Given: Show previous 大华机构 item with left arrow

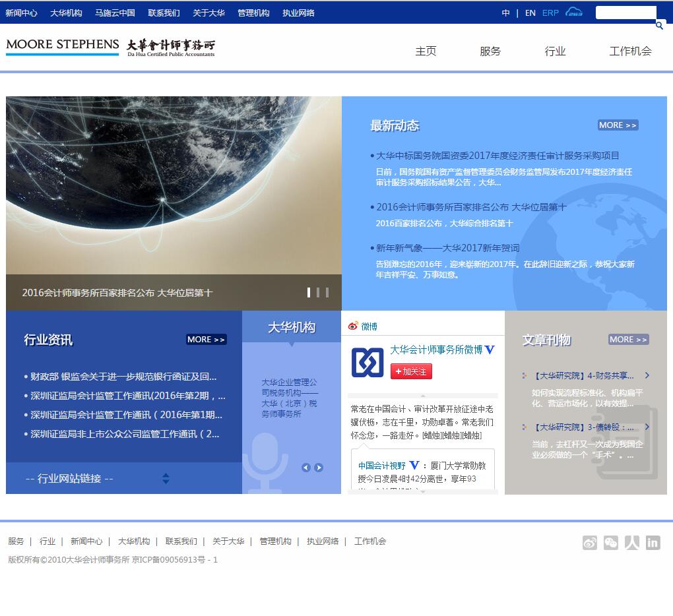Looking at the screenshot, I should point(306,468).
